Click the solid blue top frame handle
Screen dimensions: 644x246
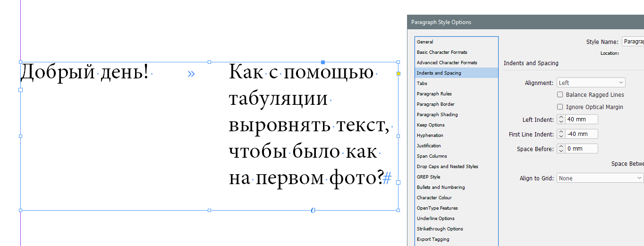click(323, 62)
